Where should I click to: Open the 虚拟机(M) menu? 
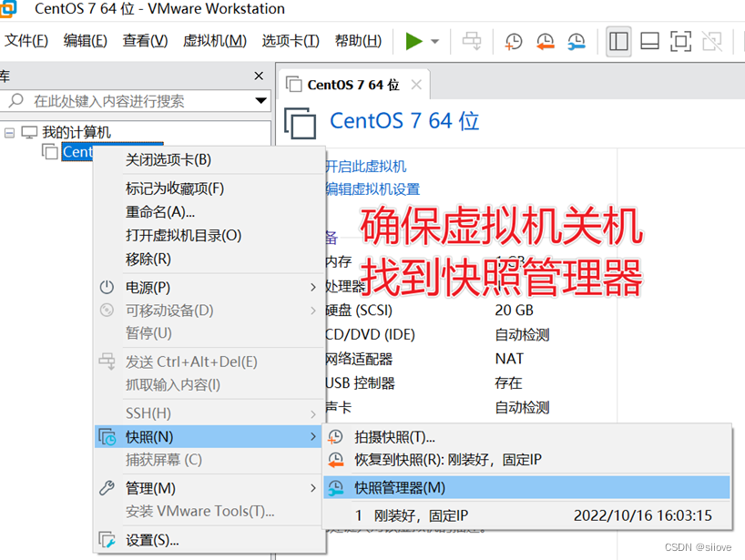click(x=215, y=41)
